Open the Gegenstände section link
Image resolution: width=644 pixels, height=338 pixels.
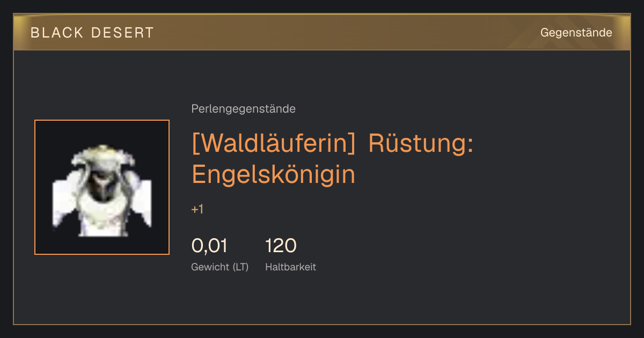pyautogui.click(x=576, y=33)
